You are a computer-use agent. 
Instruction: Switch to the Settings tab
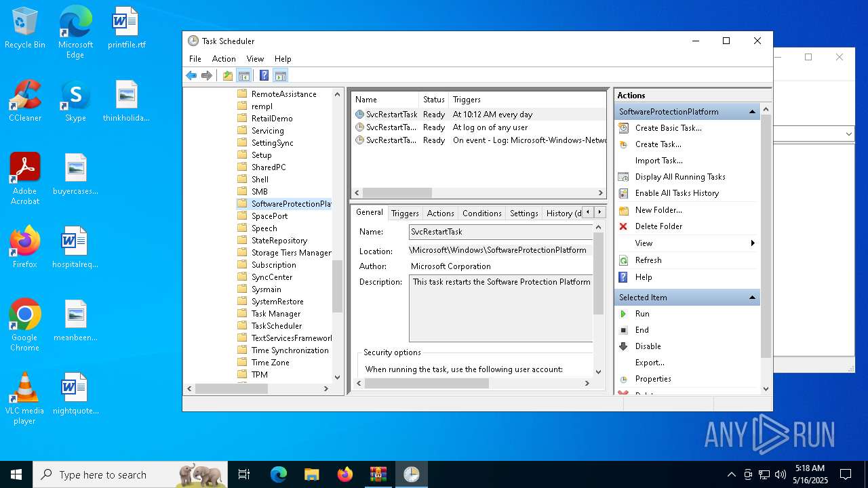click(524, 213)
